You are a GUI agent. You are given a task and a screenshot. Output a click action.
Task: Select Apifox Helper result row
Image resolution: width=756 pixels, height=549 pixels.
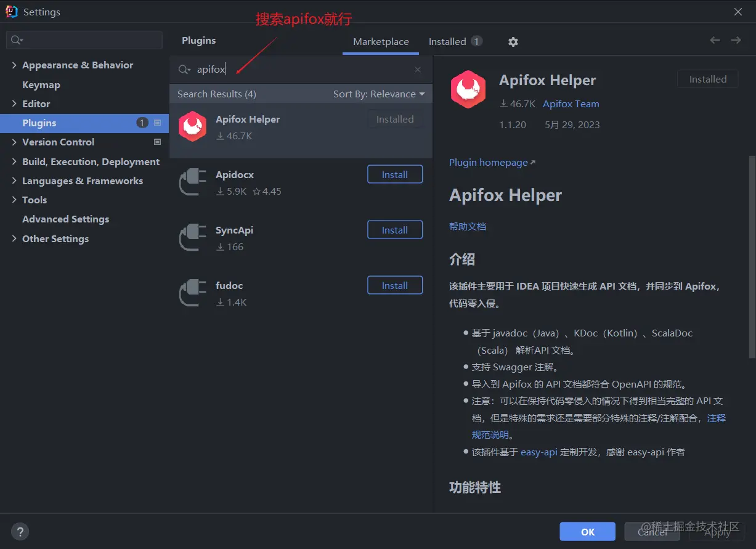pos(301,130)
